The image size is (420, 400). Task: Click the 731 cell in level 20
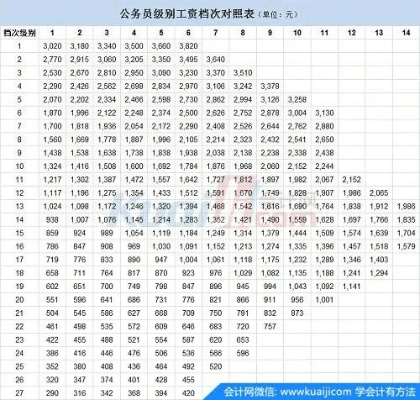[161, 300]
